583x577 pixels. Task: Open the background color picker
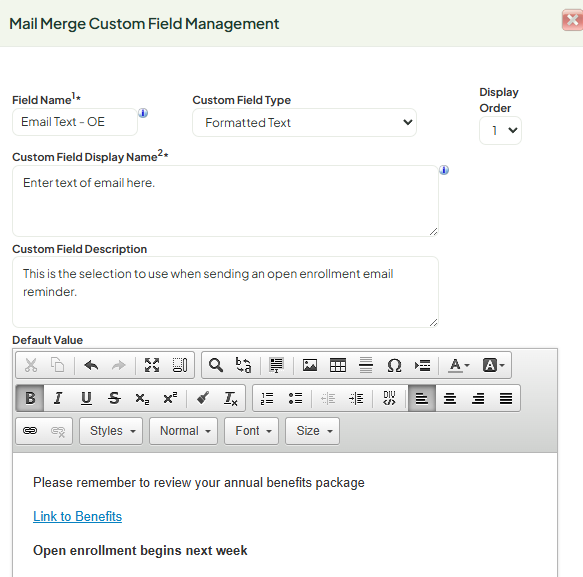coord(493,365)
